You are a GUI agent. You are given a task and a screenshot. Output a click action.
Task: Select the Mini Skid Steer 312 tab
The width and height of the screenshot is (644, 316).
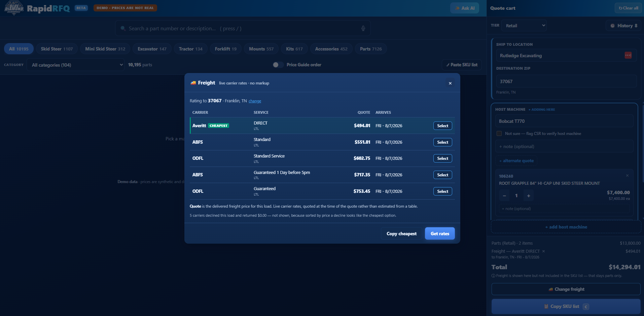tap(105, 49)
